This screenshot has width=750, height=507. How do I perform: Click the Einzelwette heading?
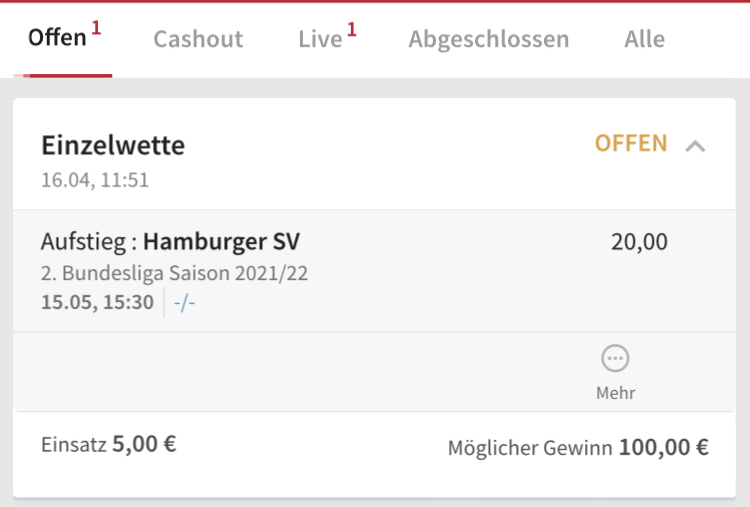pos(113,145)
